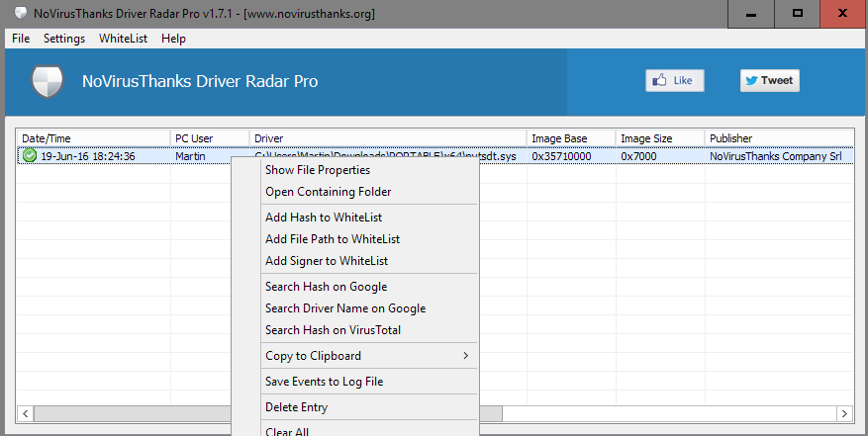
Task: Click the Image Base column header
Action: tap(571, 138)
